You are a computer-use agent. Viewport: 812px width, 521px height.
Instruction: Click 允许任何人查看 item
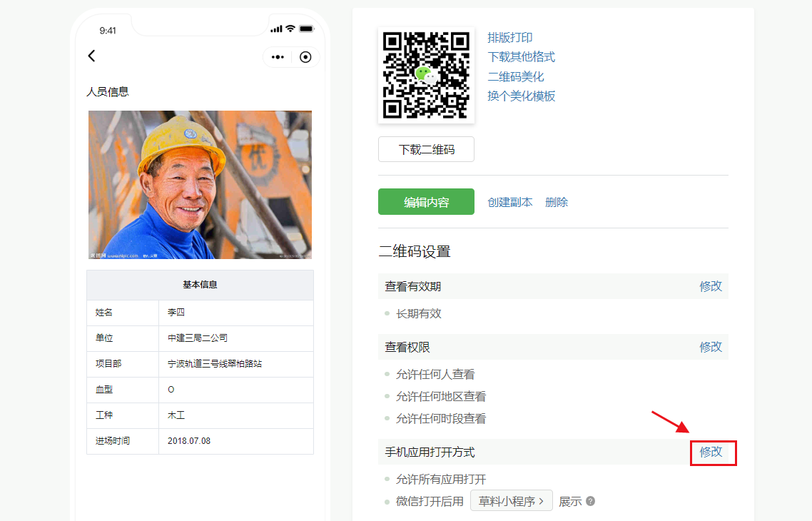435,375
